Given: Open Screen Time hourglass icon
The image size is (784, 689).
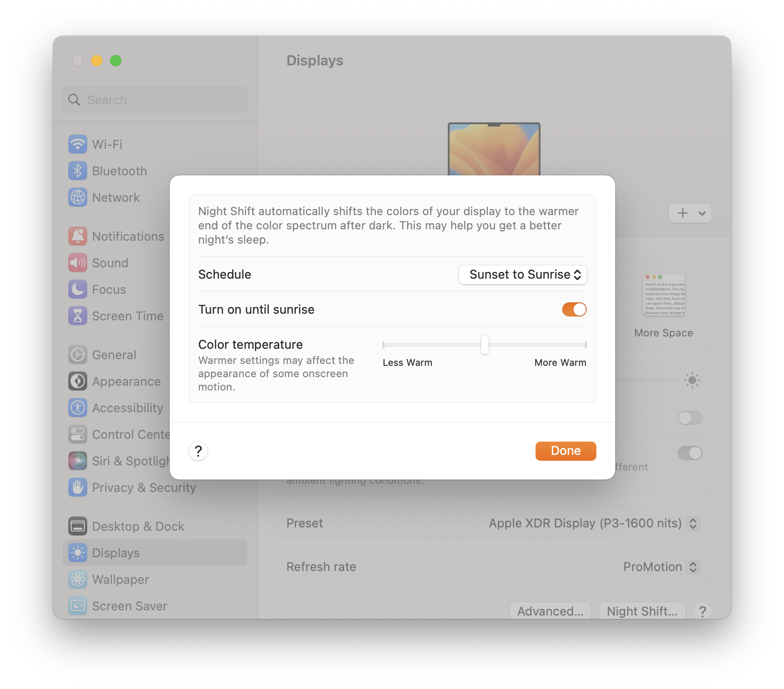Looking at the screenshot, I should tap(78, 316).
